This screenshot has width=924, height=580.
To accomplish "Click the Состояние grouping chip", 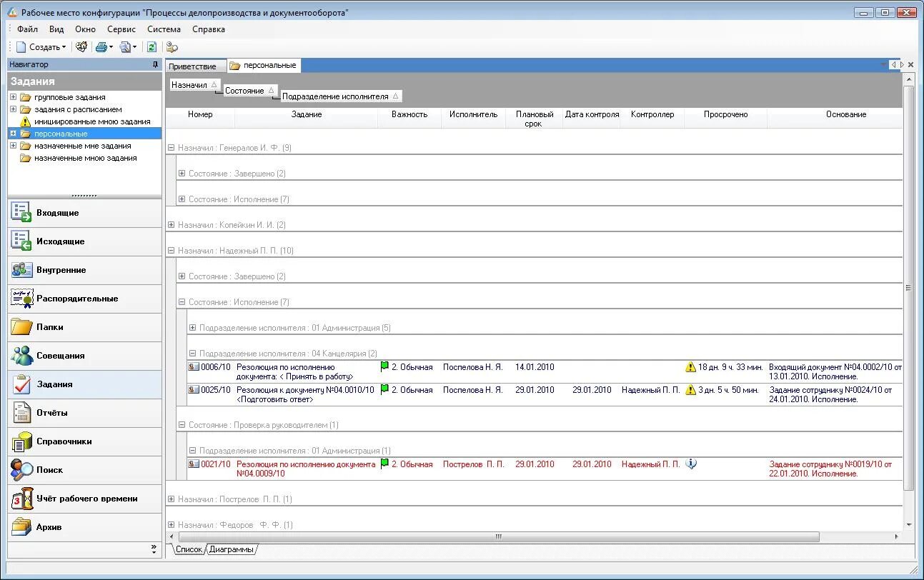I will (x=249, y=91).
